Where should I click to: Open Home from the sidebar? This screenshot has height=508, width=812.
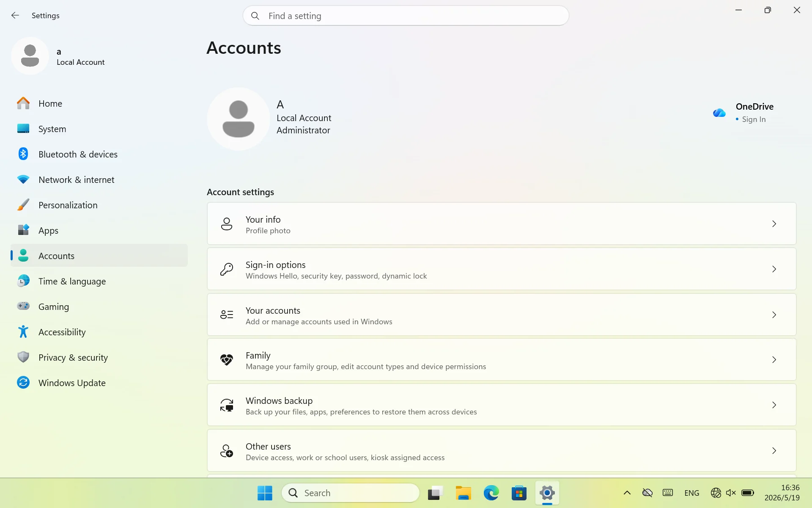[x=99, y=104]
